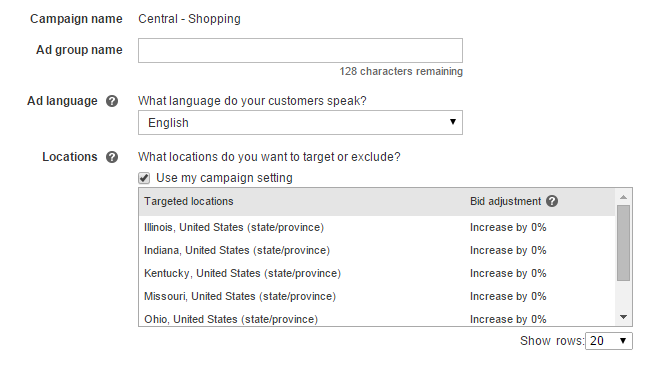Click the Use my campaign setting label
This screenshot has height=368, width=649.
224,178
